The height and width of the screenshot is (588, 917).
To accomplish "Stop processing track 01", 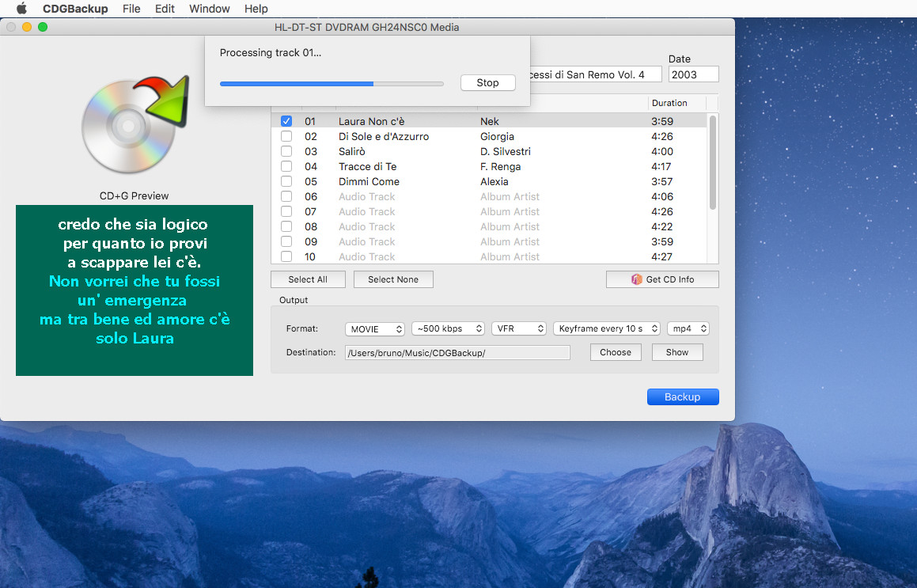I will tap(487, 83).
